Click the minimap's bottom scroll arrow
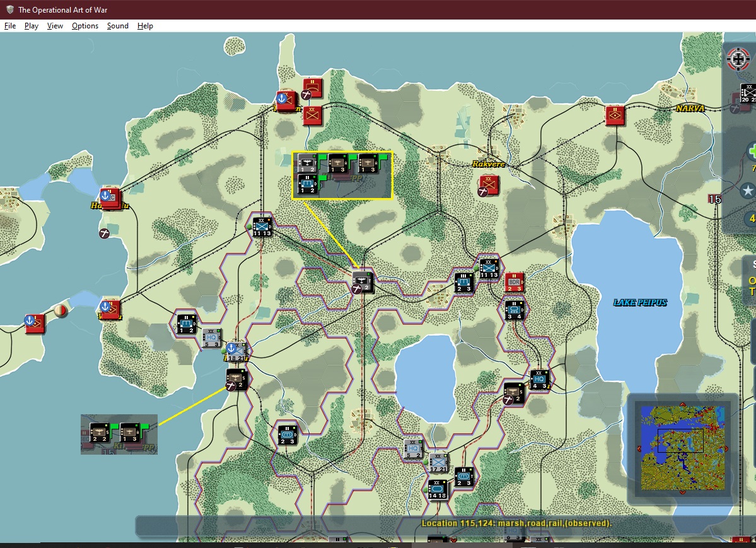 (x=682, y=493)
